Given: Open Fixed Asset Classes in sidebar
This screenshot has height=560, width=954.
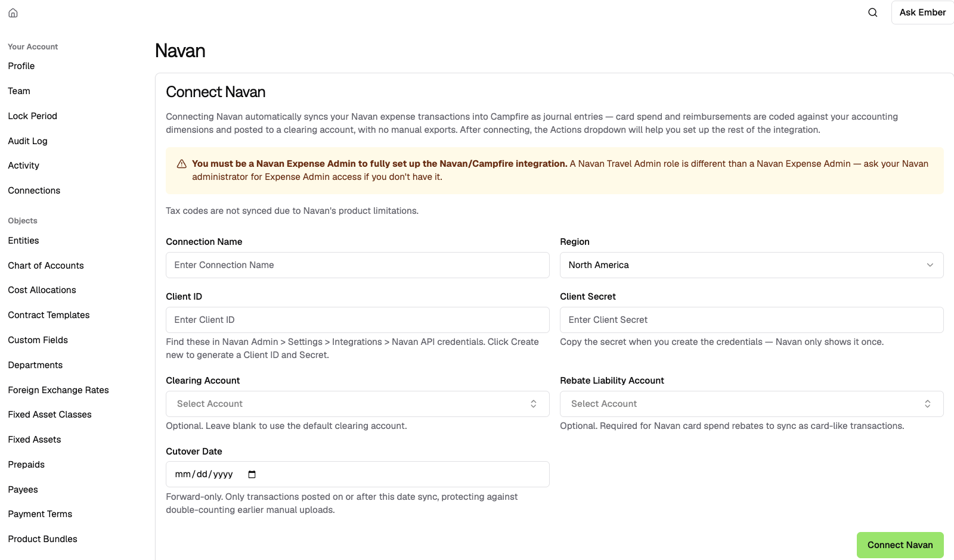Looking at the screenshot, I should click(49, 415).
